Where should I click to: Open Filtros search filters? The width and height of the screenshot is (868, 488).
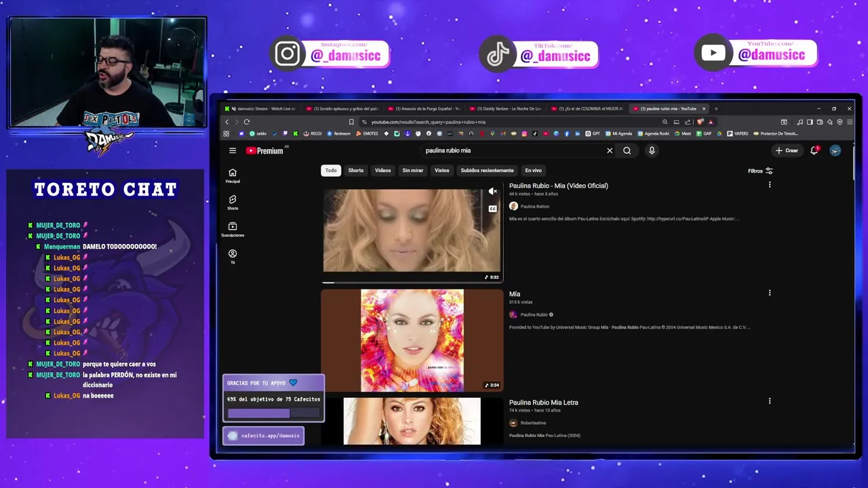[760, 171]
